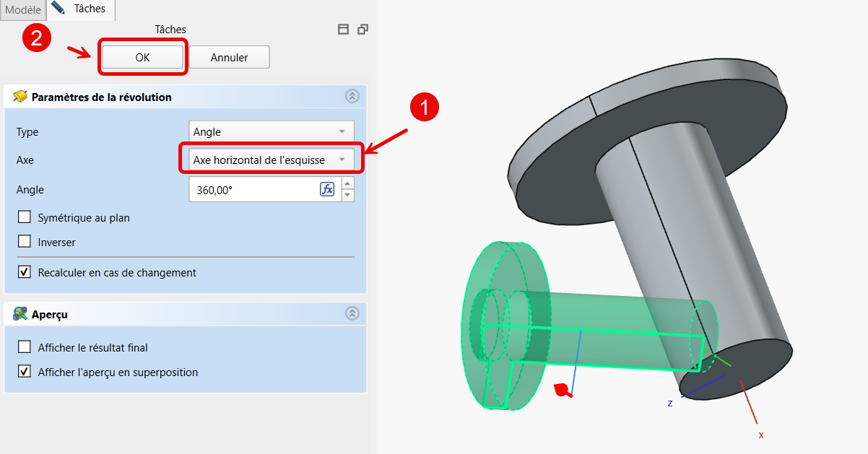This screenshot has width=868, height=454.
Task: Increase angle with the up stepper arrow
Action: click(x=348, y=184)
